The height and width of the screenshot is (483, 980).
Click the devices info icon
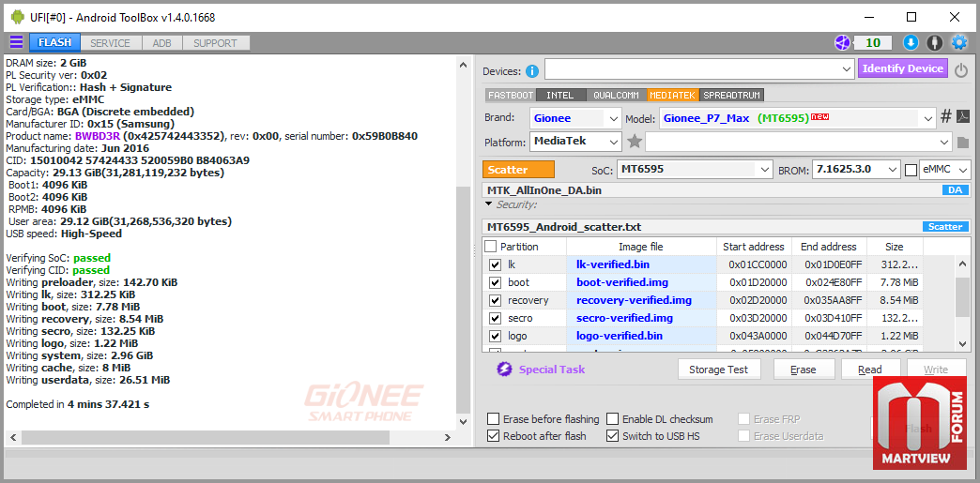tap(532, 71)
